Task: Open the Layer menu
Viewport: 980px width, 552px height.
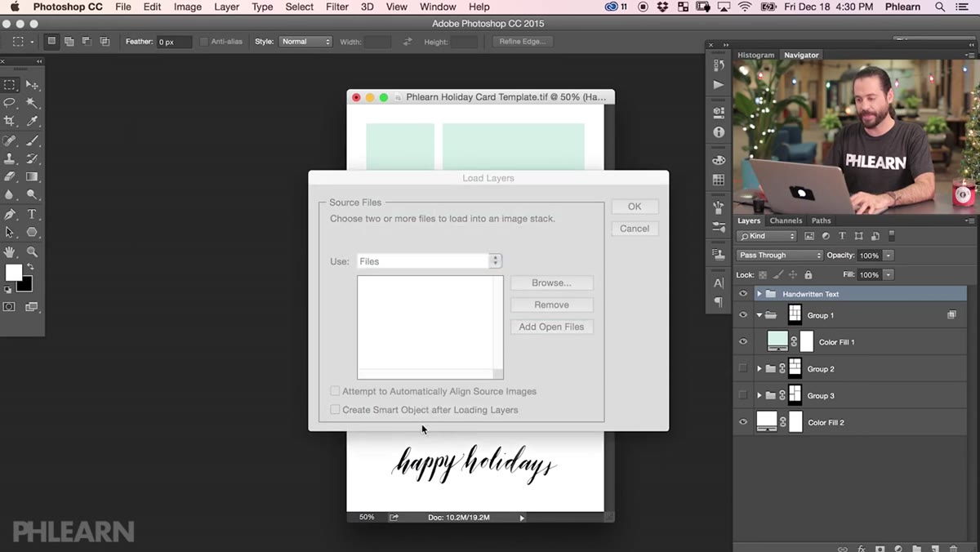Action: (x=226, y=7)
